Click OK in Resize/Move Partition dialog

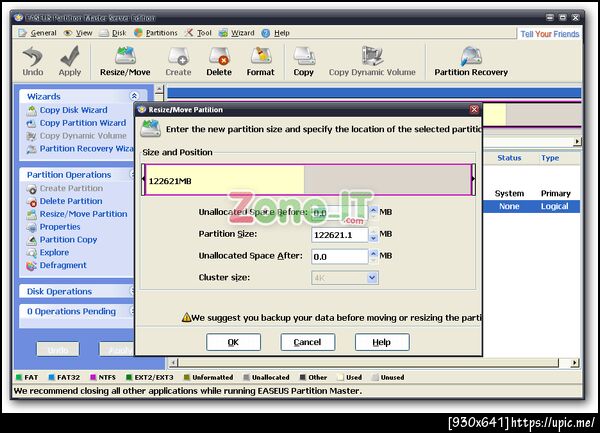[233, 342]
